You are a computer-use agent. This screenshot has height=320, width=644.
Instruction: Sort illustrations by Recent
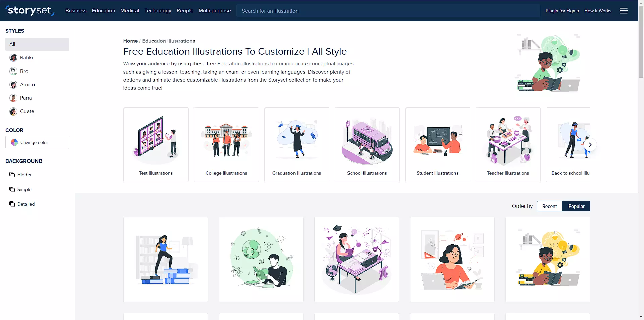pyautogui.click(x=549, y=206)
